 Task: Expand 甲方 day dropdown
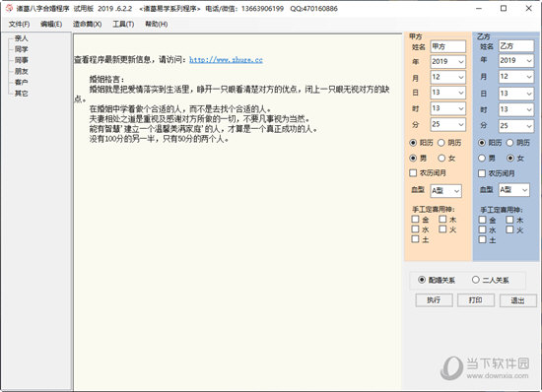461,93
